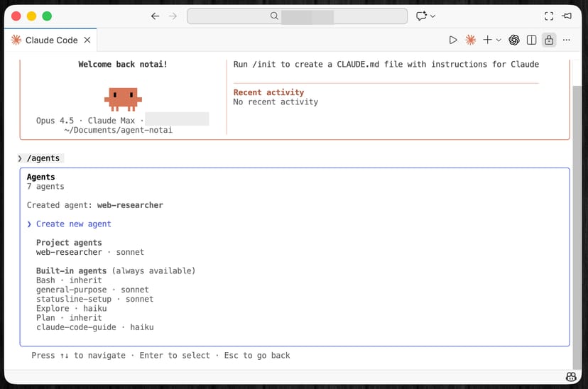This screenshot has width=588, height=389.
Task: Close the Claude Code tab
Action: tap(87, 40)
